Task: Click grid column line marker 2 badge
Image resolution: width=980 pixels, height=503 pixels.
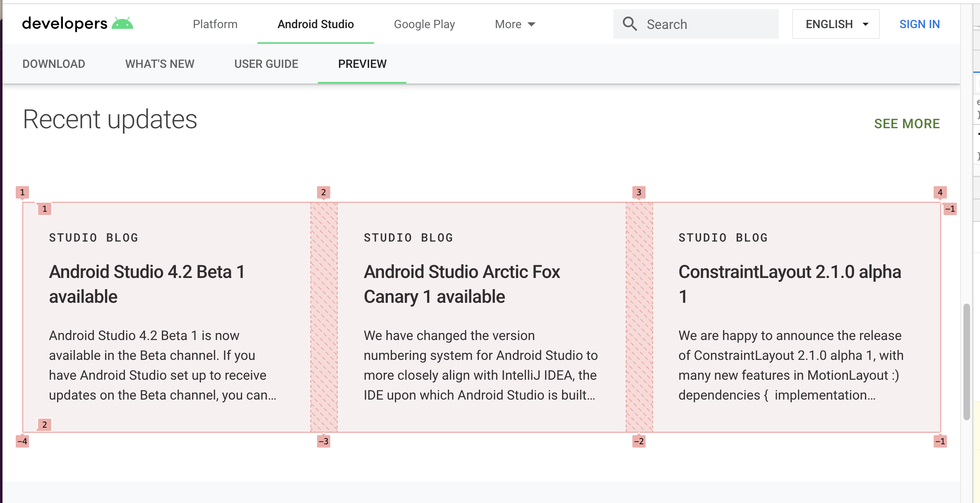Action: [x=324, y=192]
